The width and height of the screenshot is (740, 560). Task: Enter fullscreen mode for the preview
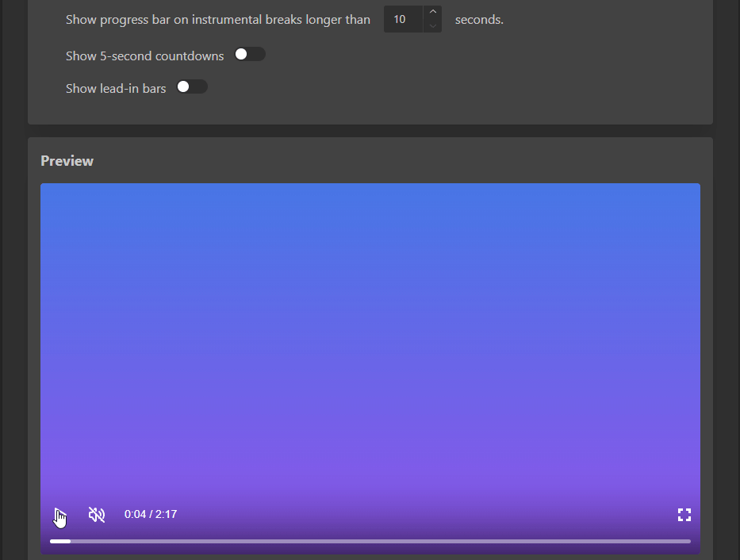click(x=684, y=515)
